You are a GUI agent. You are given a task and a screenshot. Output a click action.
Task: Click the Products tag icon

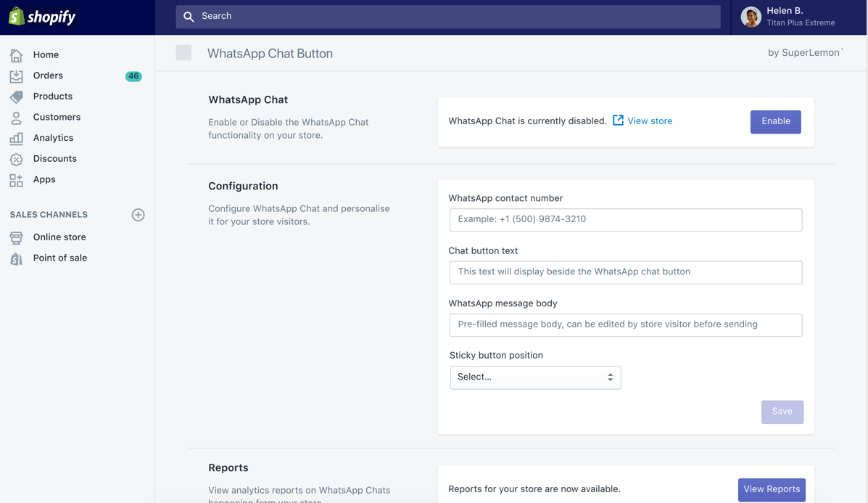tap(16, 97)
